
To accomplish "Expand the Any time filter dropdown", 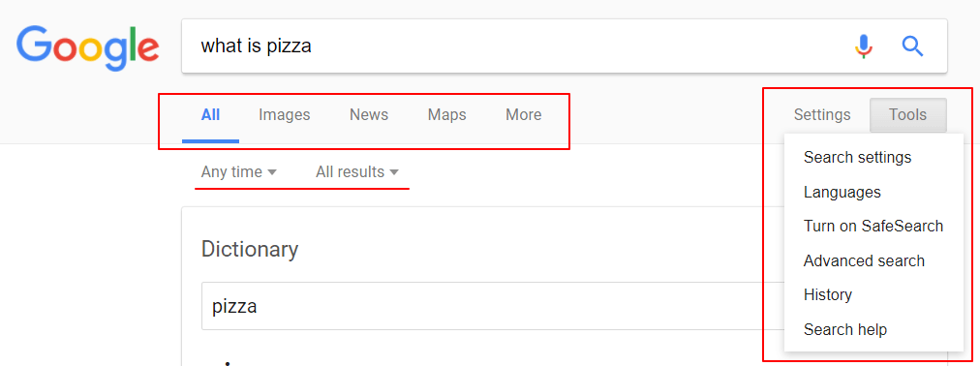I will [239, 171].
